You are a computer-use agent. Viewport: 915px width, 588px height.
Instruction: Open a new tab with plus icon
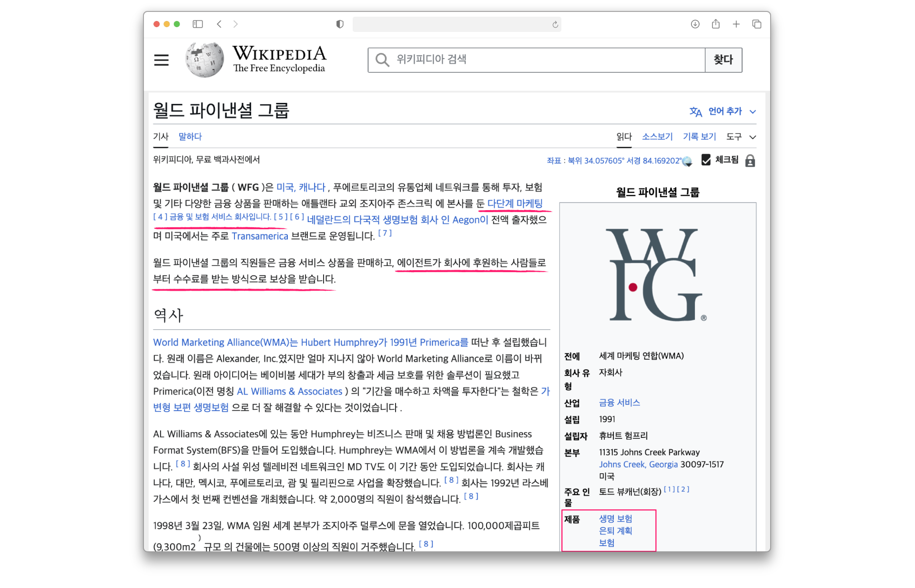(736, 24)
